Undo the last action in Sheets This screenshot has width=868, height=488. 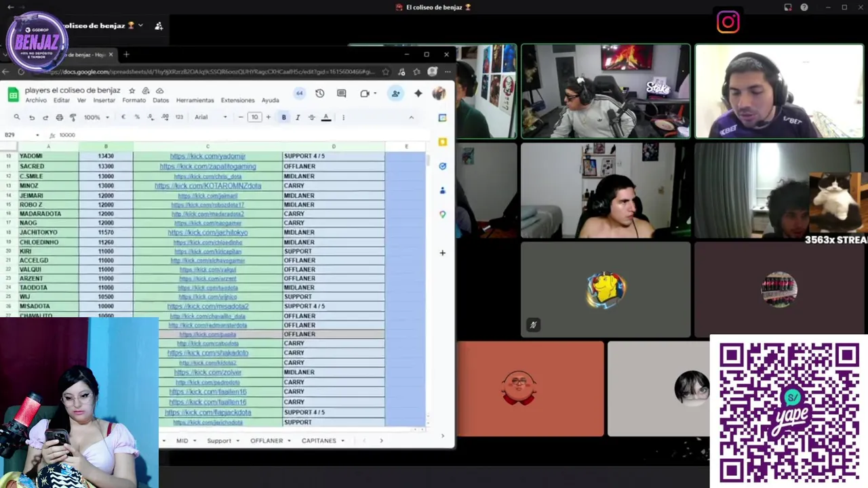pyautogui.click(x=31, y=117)
